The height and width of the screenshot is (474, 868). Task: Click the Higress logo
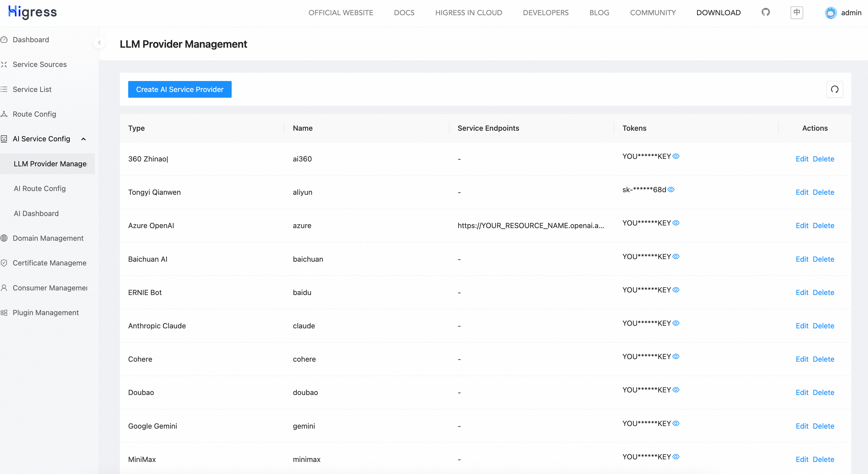33,12
